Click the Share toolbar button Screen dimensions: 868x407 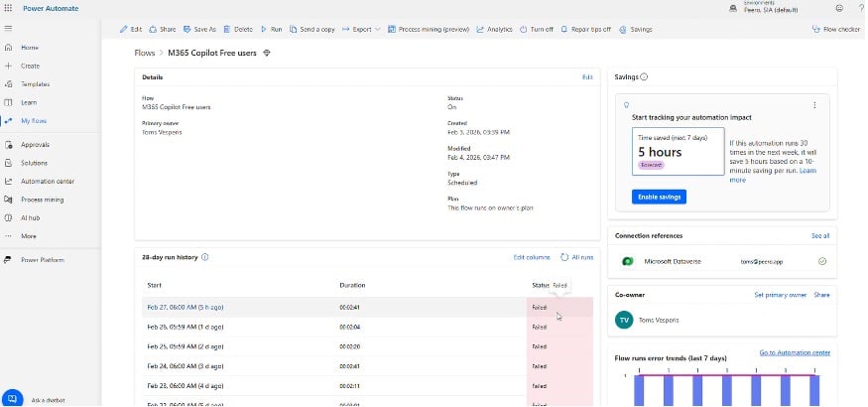(x=163, y=30)
